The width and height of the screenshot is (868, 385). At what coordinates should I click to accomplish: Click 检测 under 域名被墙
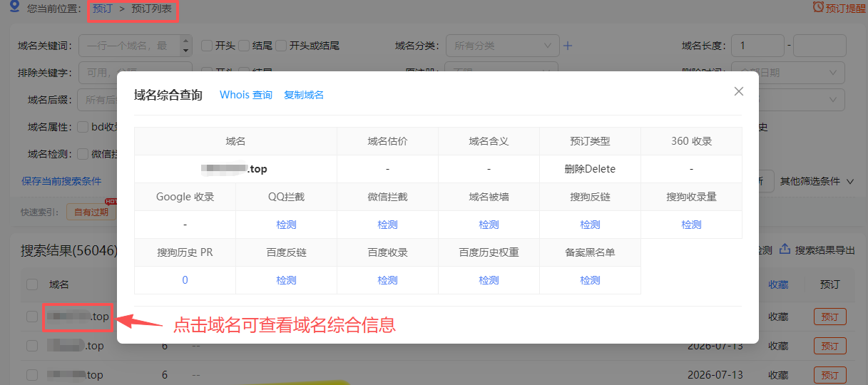coord(489,225)
